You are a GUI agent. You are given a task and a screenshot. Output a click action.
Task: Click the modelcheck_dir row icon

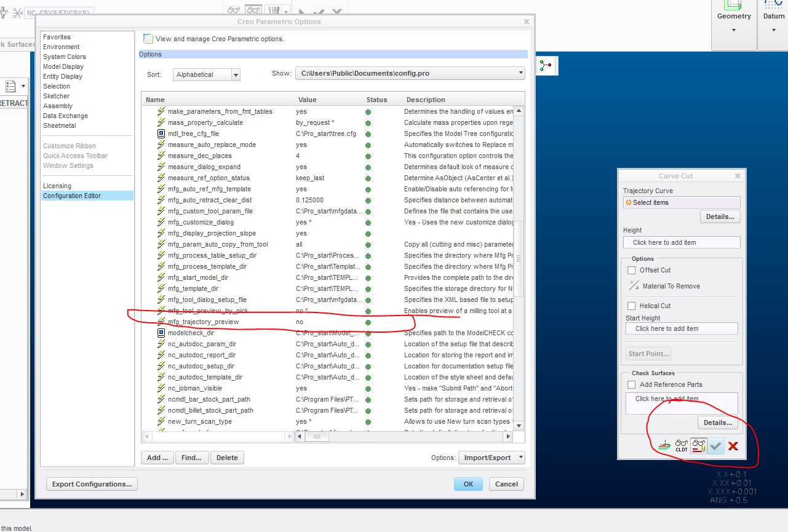(x=161, y=333)
